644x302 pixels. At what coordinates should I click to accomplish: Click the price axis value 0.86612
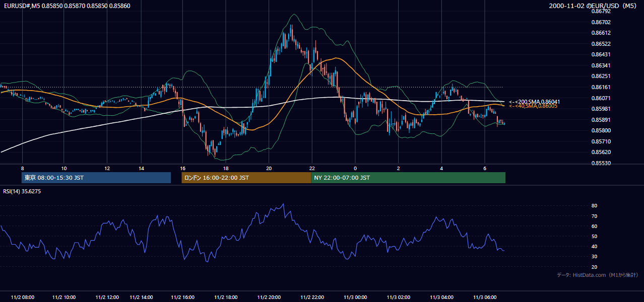601,33
